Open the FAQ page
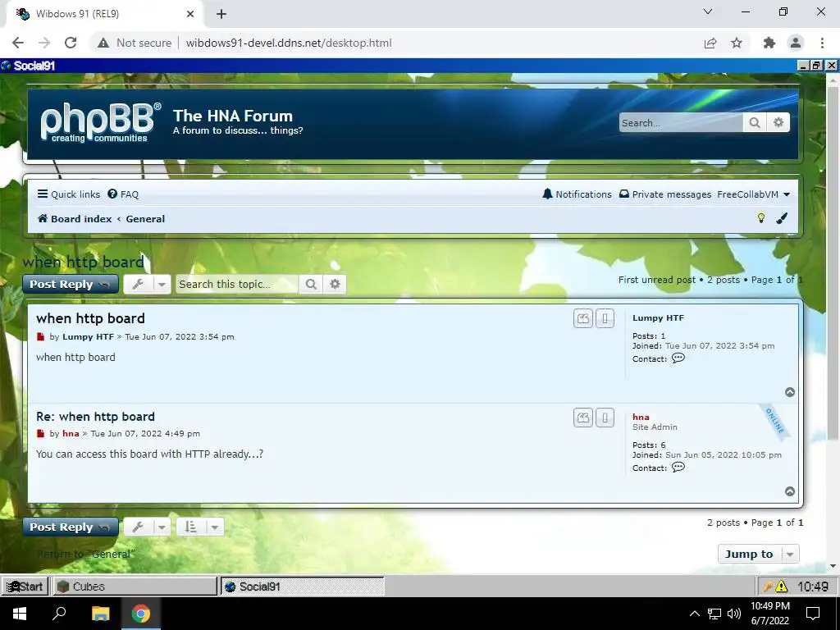The width and height of the screenshot is (840, 630). pos(123,194)
